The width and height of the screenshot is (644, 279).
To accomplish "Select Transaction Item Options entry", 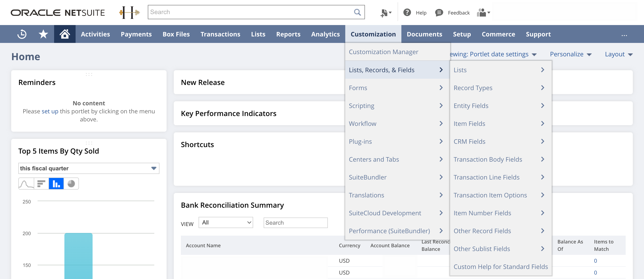I will [x=501, y=195].
